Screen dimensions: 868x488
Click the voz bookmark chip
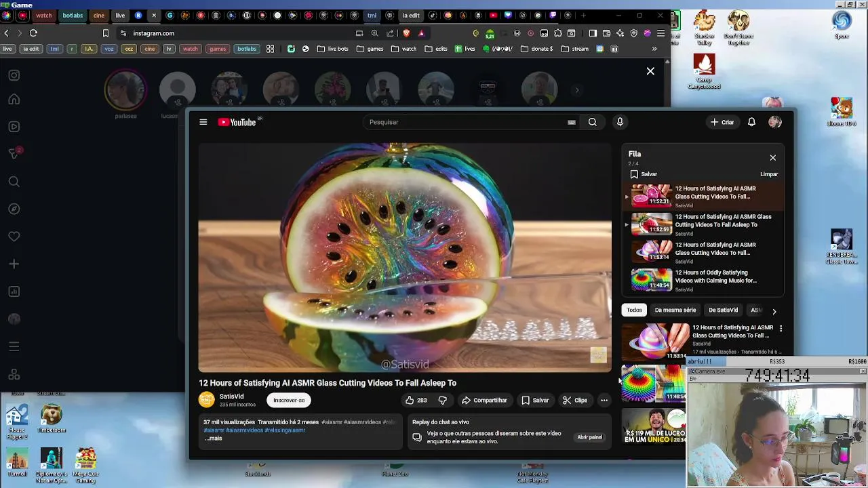[109, 49]
